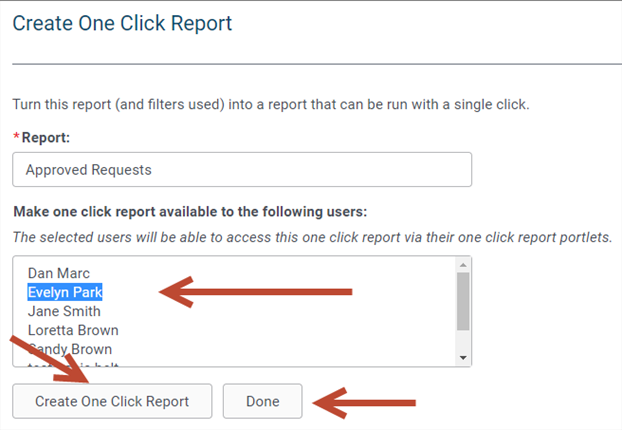Select Dan Marc in the users list
The width and height of the screenshot is (622, 430).
59,273
